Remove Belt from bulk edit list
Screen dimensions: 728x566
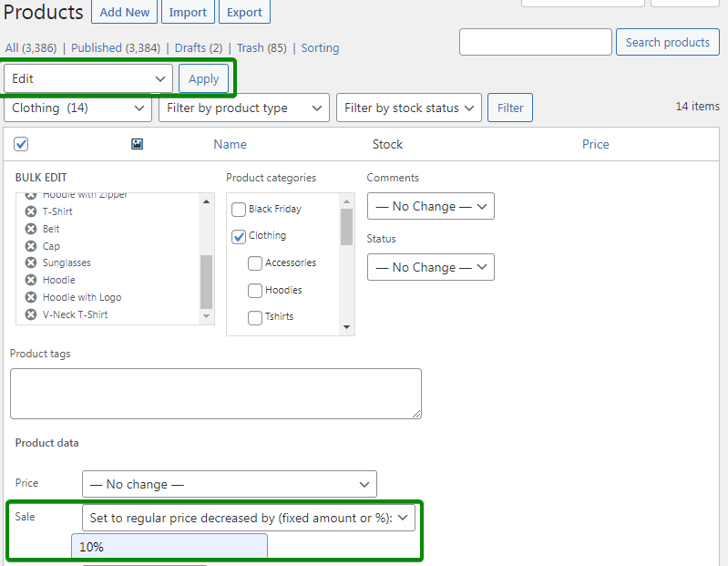tap(31, 229)
